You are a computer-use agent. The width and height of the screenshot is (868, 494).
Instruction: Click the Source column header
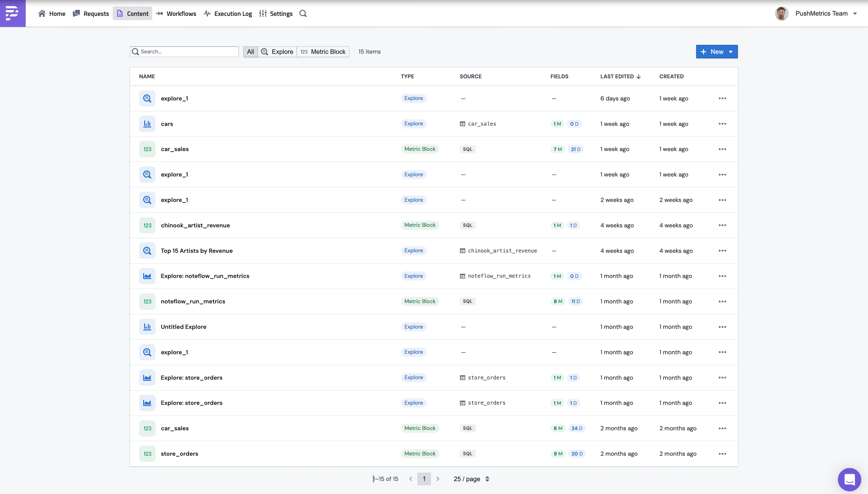click(470, 76)
